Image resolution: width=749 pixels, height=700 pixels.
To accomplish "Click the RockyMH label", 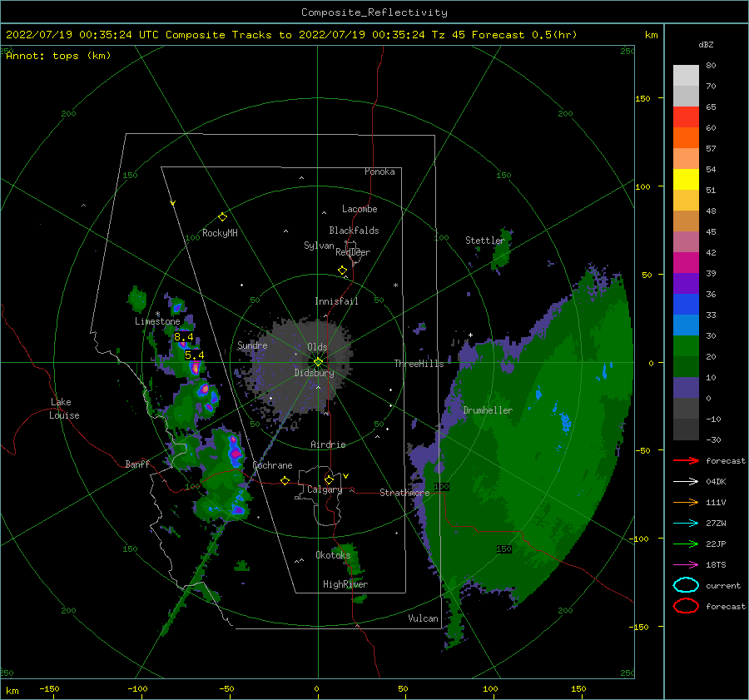I will pos(220,233).
